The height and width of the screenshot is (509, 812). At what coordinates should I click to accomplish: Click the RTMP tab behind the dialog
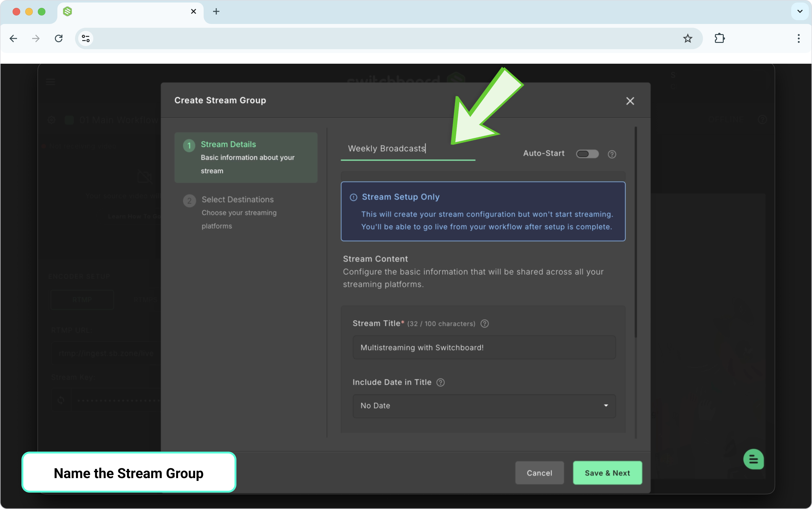tap(82, 300)
